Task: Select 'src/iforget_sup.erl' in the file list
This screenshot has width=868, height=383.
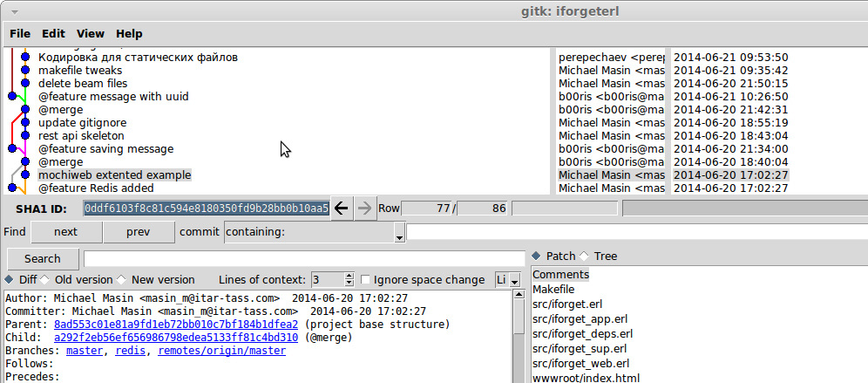Action: click(x=580, y=349)
